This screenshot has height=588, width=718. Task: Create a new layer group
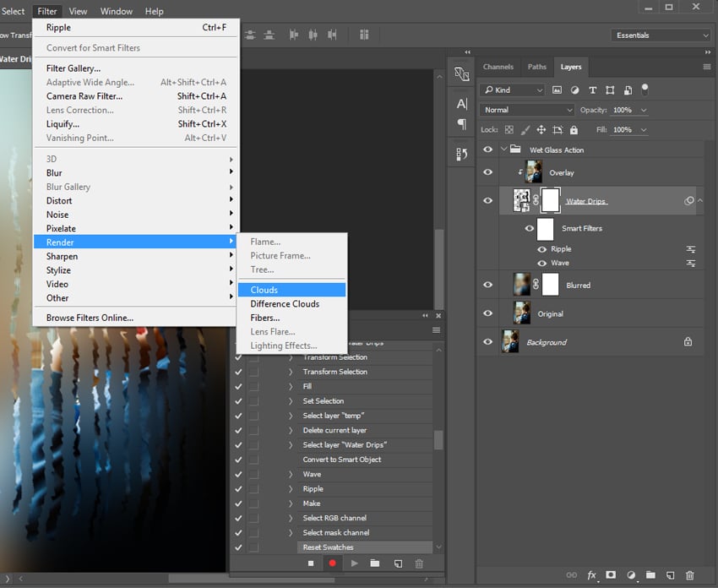click(x=651, y=575)
